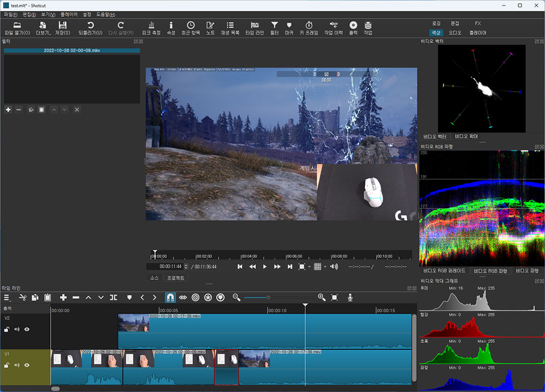The image size is (545, 392).
Task: Toggle scrub while dragging eye icon
Action: (183, 297)
